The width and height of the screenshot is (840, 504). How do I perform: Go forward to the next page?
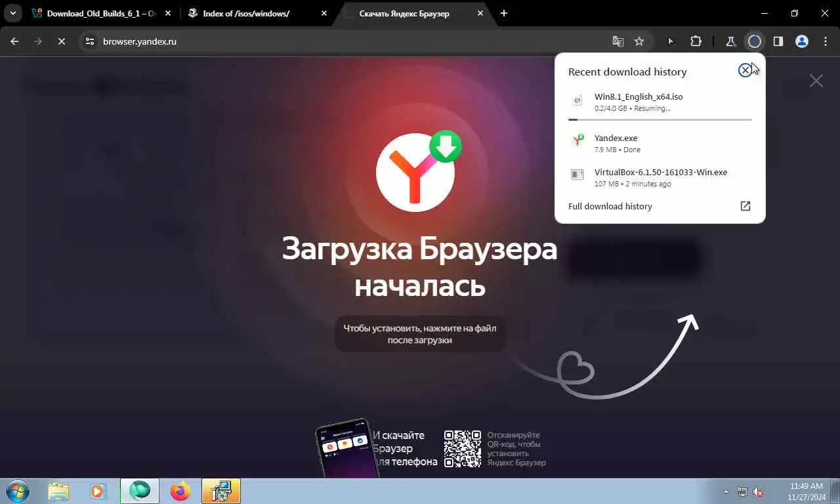(x=38, y=41)
